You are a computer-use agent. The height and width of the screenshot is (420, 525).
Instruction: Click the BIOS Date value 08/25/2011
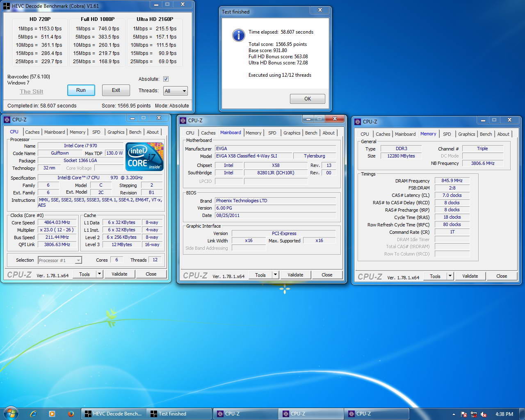click(276, 215)
